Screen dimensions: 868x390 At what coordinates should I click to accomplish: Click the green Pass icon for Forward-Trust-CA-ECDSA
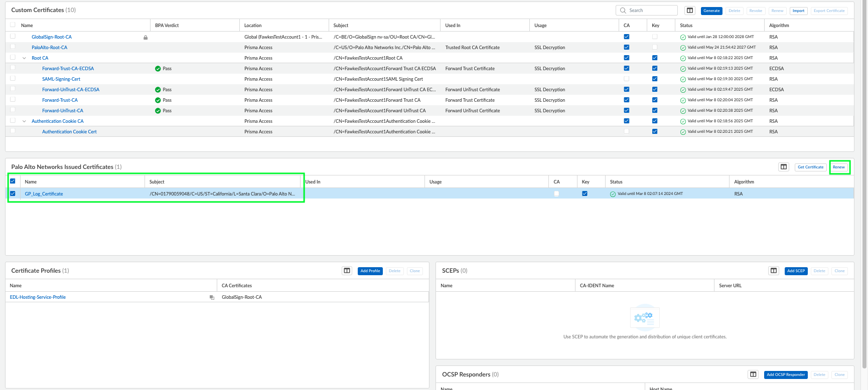click(x=158, y=69)
